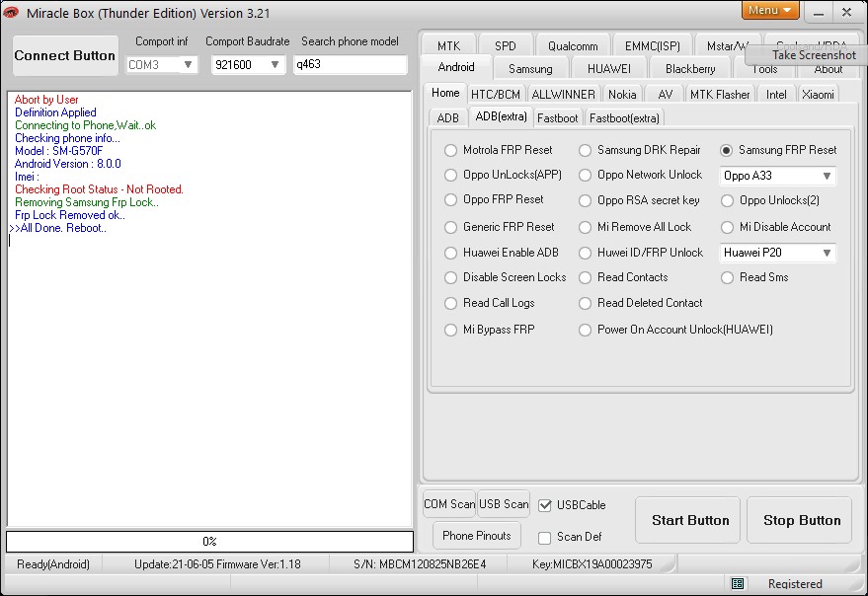This screenshot has width=868, height=596.
Task: Click the Start Button
Action: tap(689, 521)
